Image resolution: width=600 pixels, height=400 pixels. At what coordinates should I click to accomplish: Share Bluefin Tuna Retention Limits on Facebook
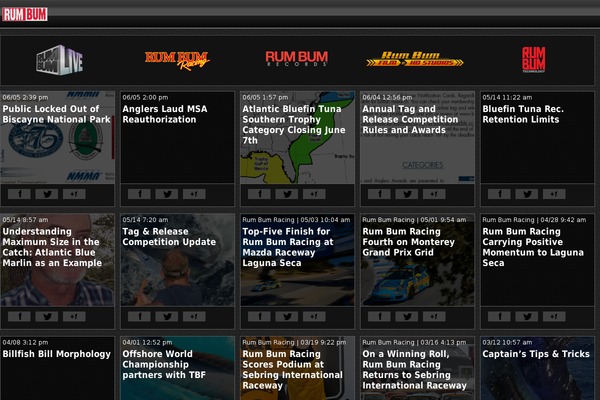pyautogui.click(x=499, y=194)
